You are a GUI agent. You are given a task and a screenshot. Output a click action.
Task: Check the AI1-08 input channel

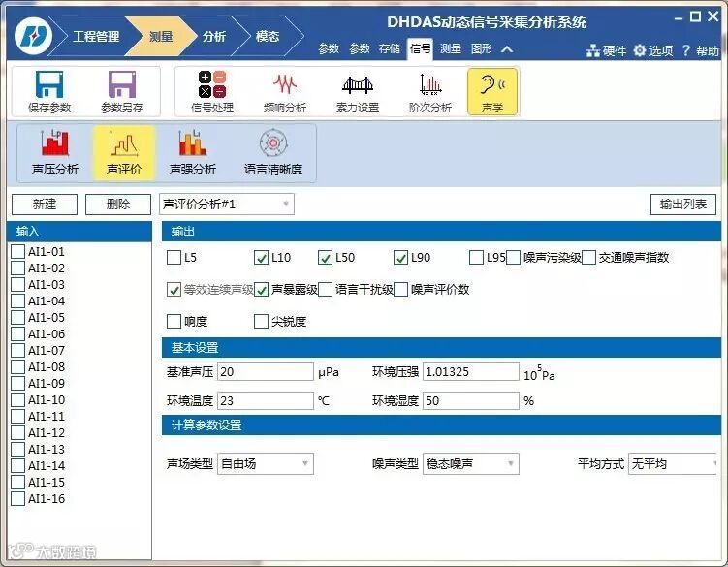17,367
